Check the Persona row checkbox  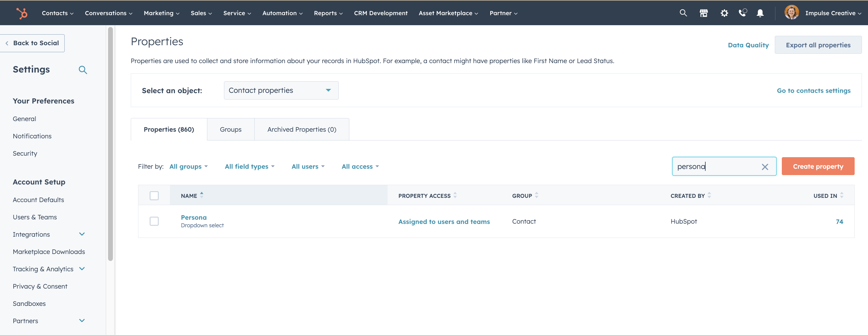[154, 222]
